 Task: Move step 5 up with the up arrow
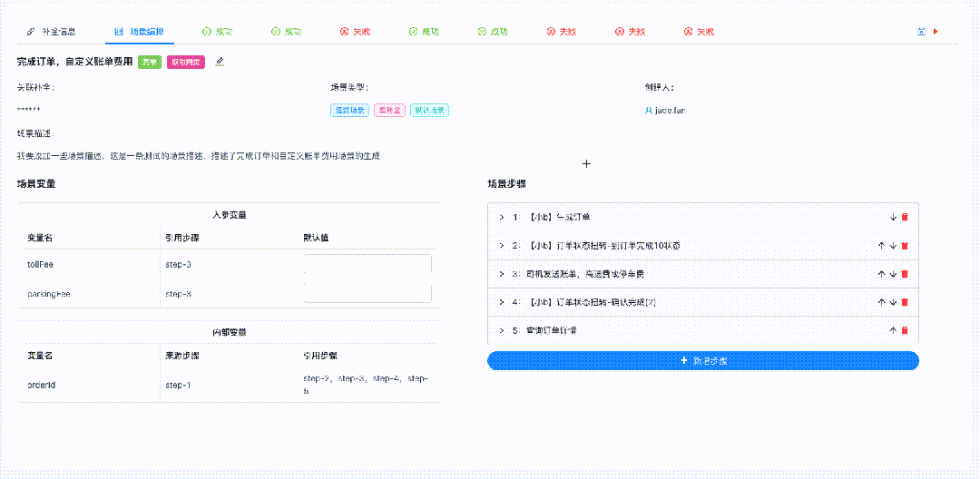tap(893, 330)
